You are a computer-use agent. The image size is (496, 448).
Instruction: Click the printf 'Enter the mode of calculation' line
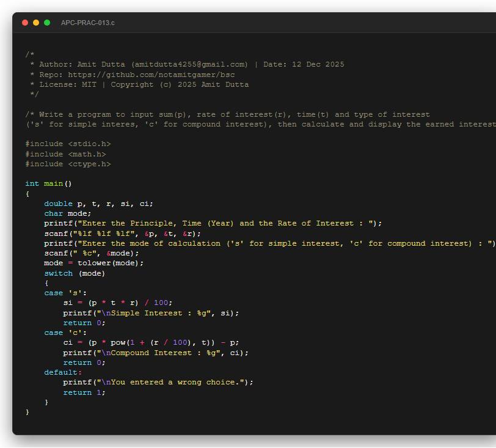coord(270,243)
